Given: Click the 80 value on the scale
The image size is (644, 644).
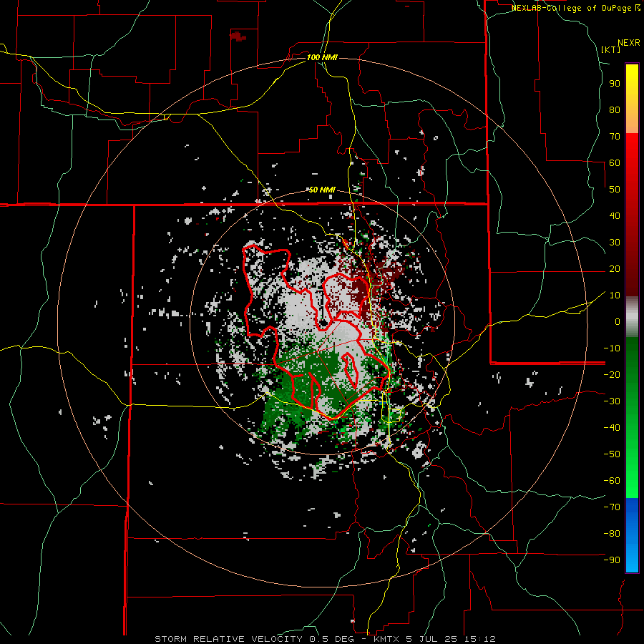Looking at the screenshot, I should pyautogui.click(x=615, y=109).
